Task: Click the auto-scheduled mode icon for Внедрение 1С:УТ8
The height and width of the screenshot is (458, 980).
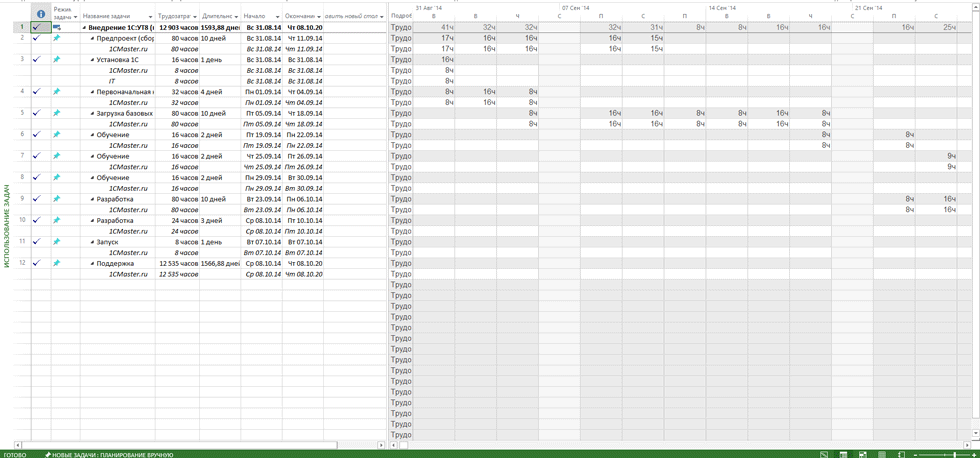Action: 57,27
